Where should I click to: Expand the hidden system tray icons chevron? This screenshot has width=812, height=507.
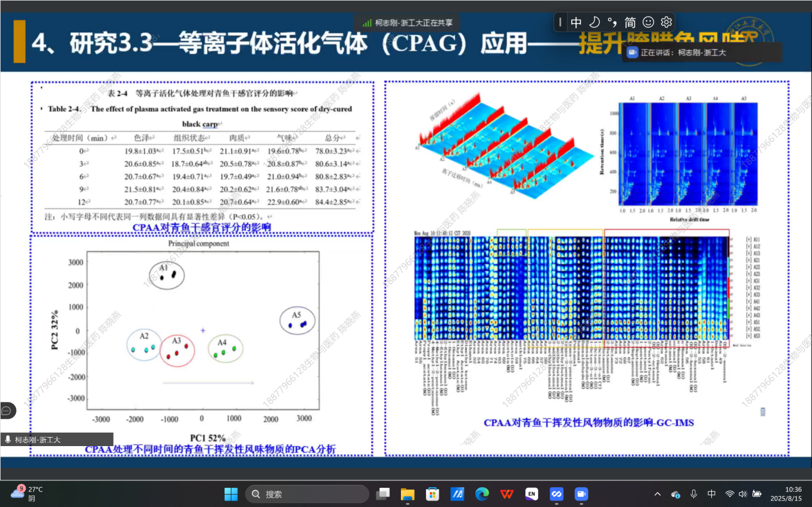click(x=657, y=494)
